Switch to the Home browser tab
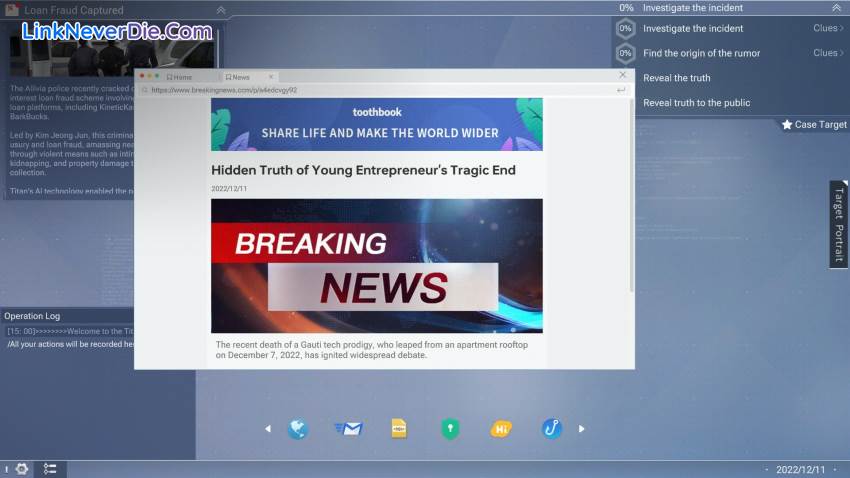This screenshot has width=850, height=478. point(183,77)
